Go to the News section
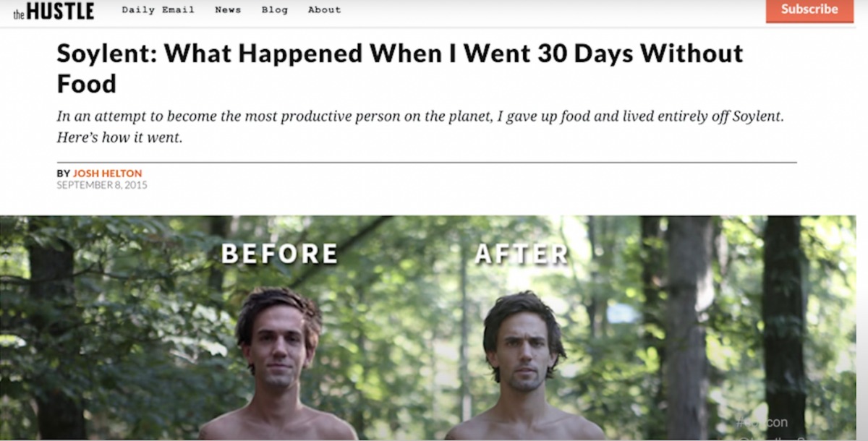 [x=228, y=10]
